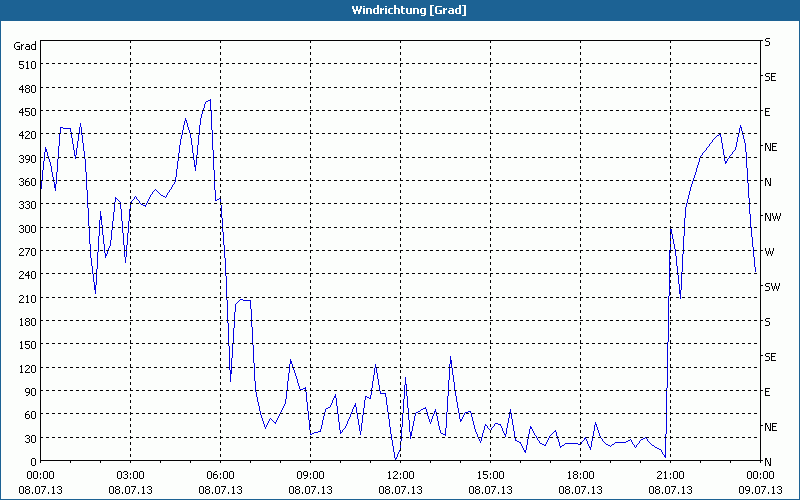
Task: Select the E compass label beside 450 gridline
Action: 767,112
